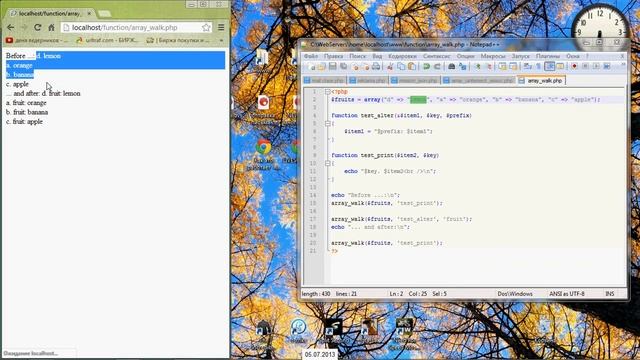This screenshot has height=360, width=640.
Task: Open the YouTube bookmark in bookmarks bar
Action: (36, 40)
